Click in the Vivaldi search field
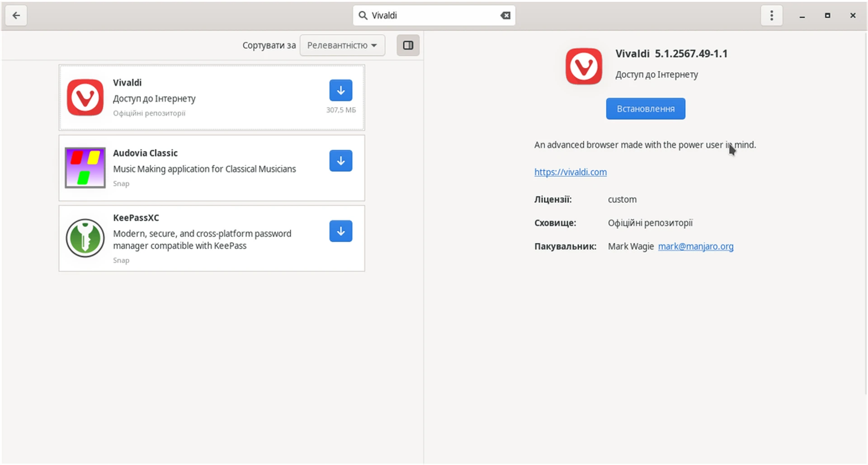Screen dimensions: 868x465 (434, 15)
